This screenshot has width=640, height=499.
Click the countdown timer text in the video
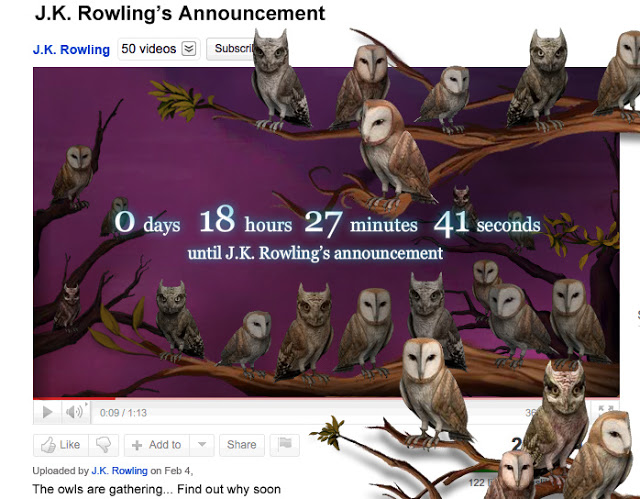(x=327, y=224)
